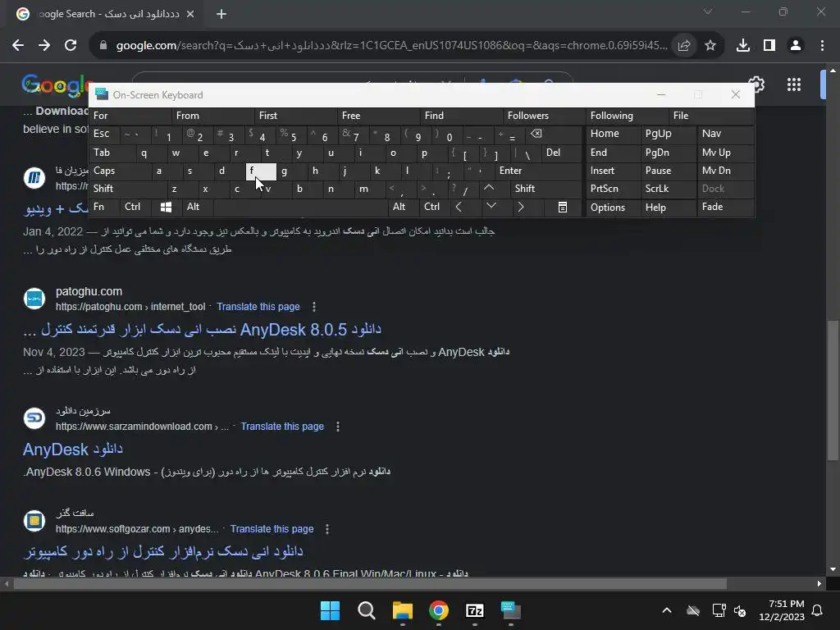Open the AnyDesk 8.0.5 result title
The height and width of the screenshot is (630, 840).
tap(202, 330)
